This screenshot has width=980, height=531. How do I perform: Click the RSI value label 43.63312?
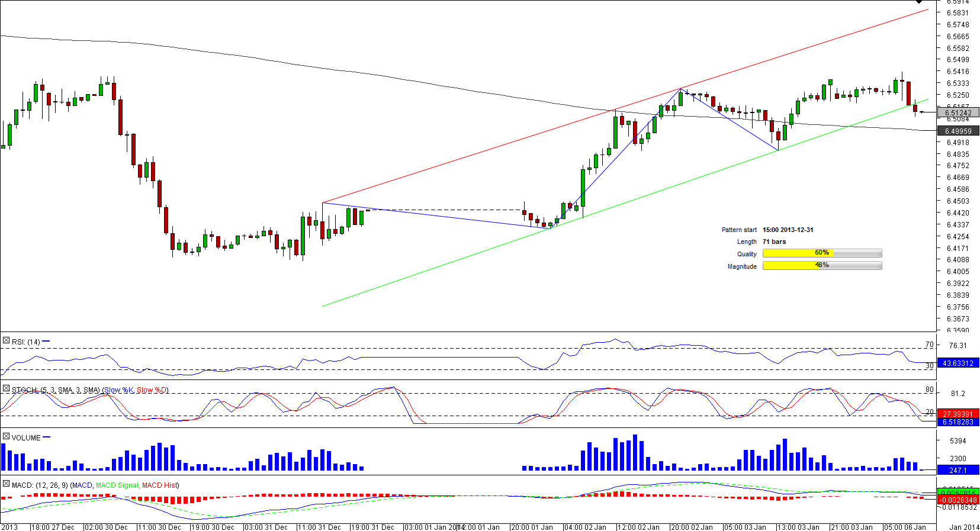957,363
